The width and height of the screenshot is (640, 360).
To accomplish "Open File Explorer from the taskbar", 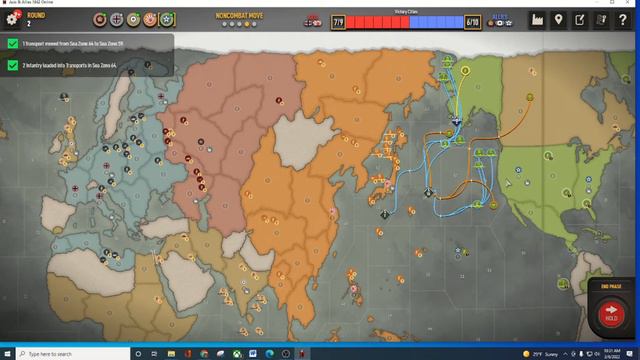I will [x=171, y=353].
